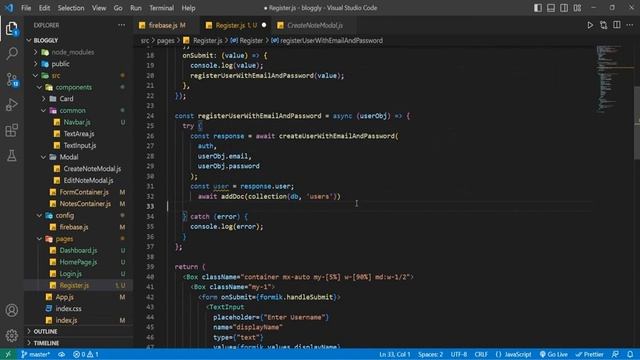This screenshot has height=360, width=640.
Task: Split the editor right icon
Action: click(617, 25)
